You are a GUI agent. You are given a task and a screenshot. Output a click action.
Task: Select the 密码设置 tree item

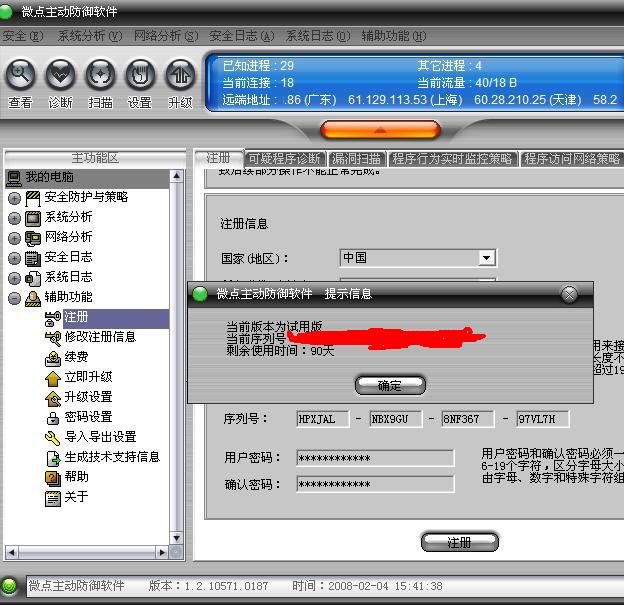coord(88,418)
